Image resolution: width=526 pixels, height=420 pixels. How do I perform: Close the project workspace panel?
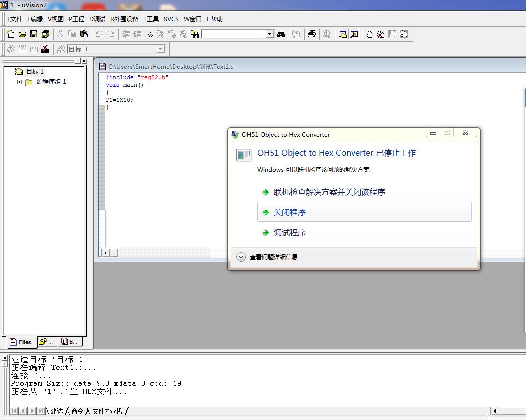pos(84,61)
